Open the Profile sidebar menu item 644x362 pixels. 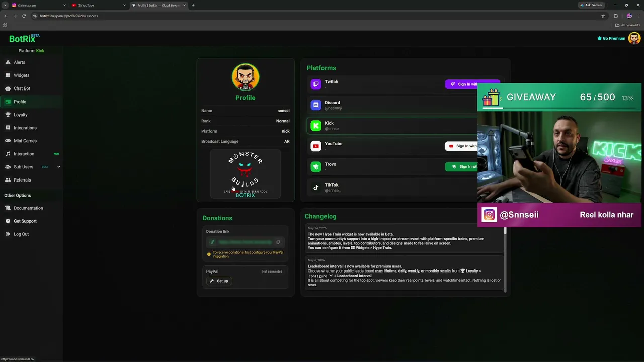pyautogui.click(x=31, y=102)
